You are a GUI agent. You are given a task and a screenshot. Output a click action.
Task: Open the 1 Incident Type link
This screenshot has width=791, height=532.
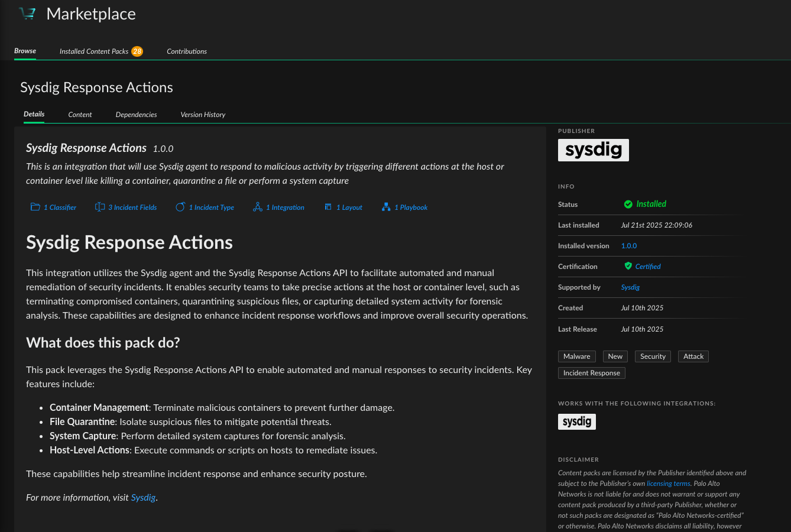click(212, 207)
